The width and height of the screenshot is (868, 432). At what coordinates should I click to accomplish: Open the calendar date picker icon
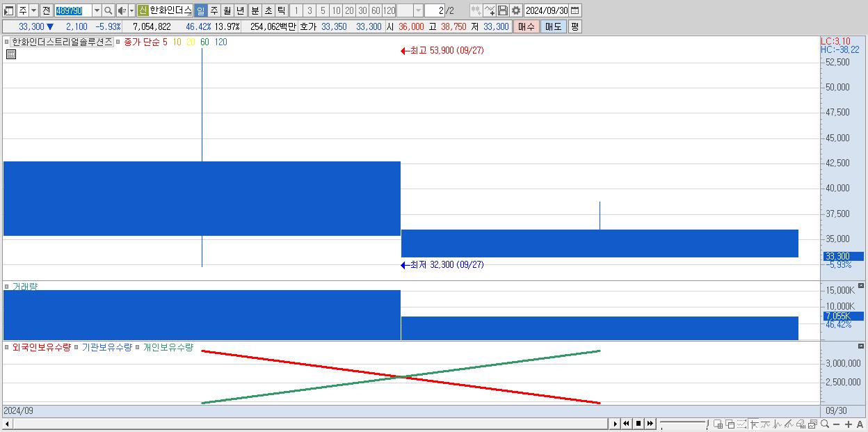point(574,10)
